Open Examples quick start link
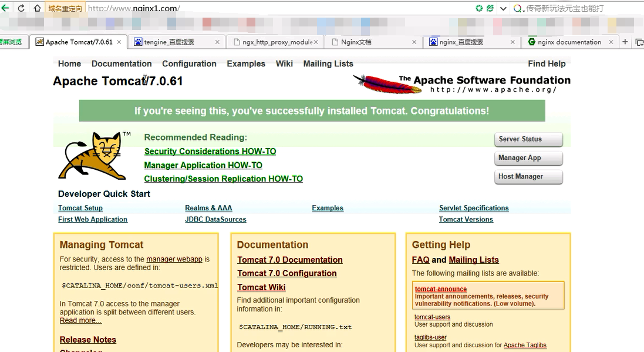The width and height of the screenshot is (644, 352). [x=328, y=208]
